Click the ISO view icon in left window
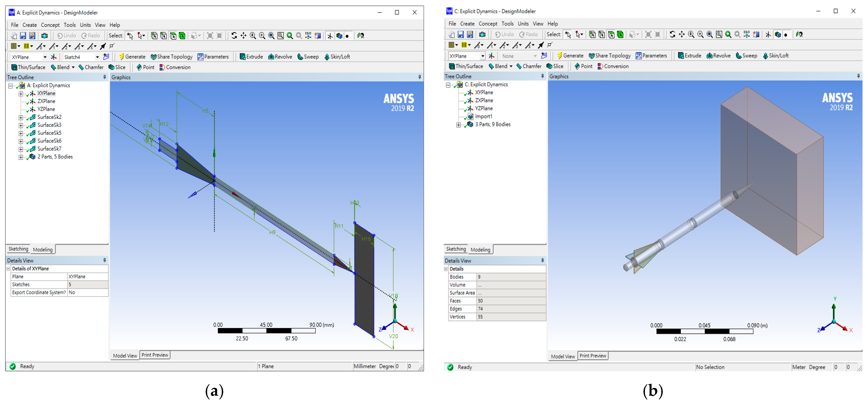The image size is (868, 405). (308, 36)
